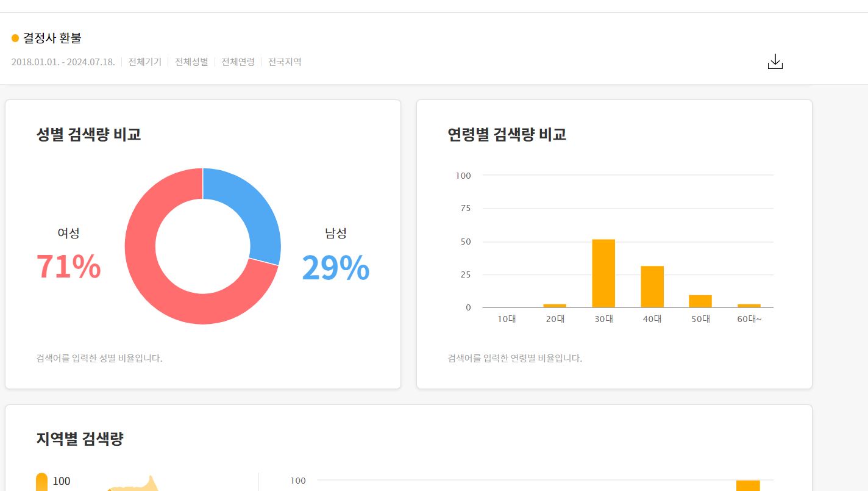Select the small 20대 bar in the age chart
Viewport: 868px width, 491px height.
[555, 305]
